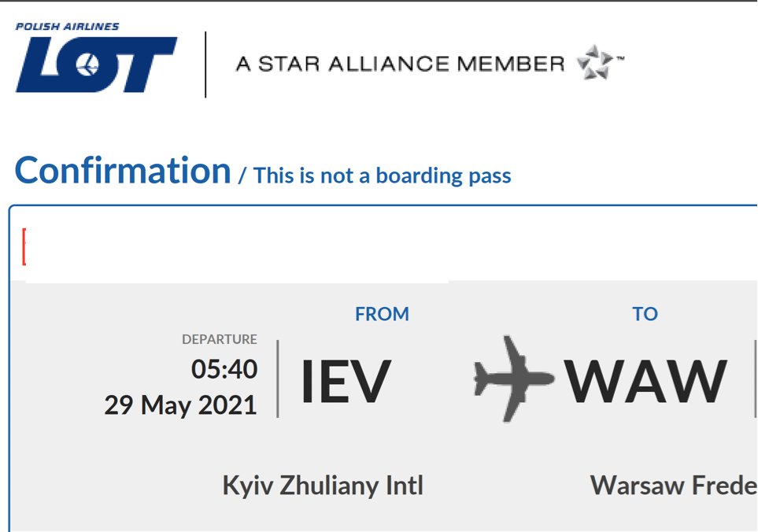Click the black redacted passenger bar
758x532 pixels.
237,248
